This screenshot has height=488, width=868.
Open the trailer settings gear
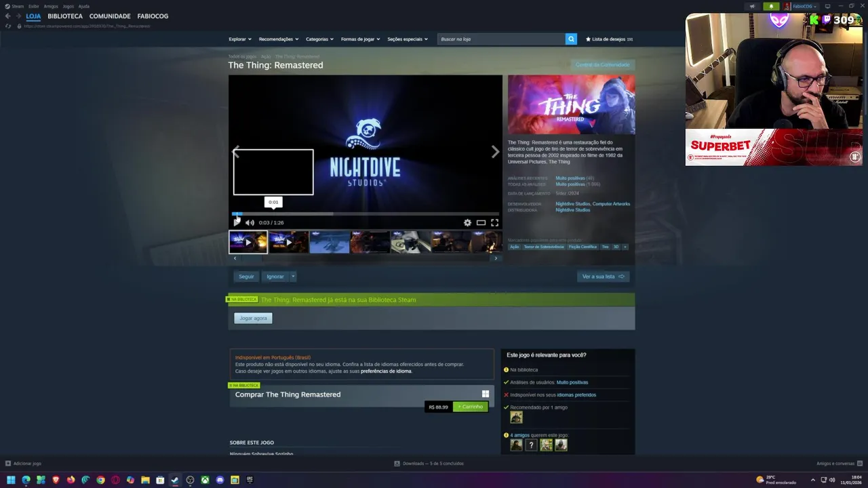[467, 222]
